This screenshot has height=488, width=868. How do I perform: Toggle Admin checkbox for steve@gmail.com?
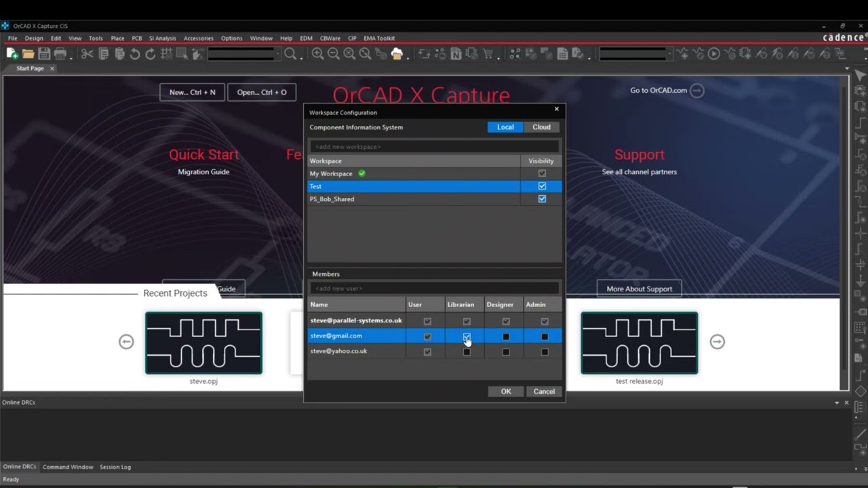(x=545, y=336)
